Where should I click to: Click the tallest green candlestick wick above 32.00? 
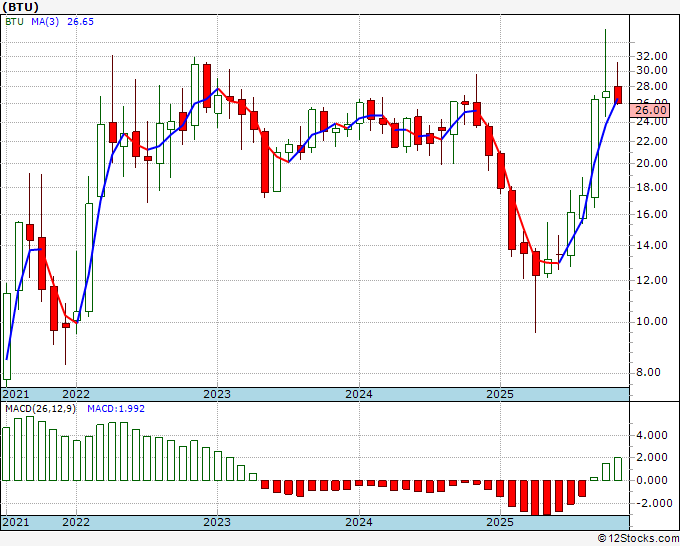click(605, 60)
